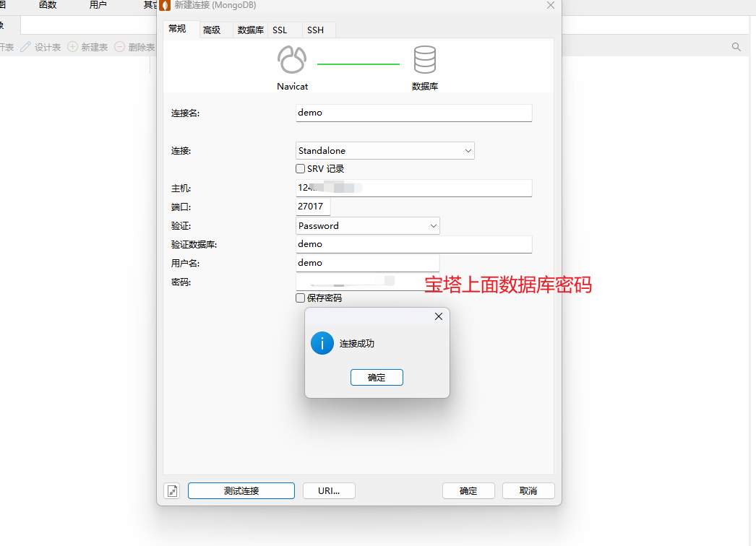Open the 数据库 tab
The image size is (756, 546).
pos(250,30)
